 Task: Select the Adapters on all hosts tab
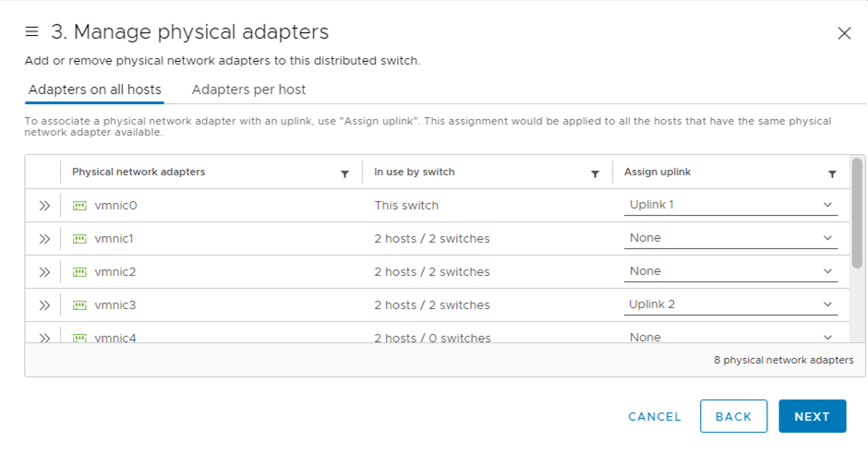coord(95,89)
